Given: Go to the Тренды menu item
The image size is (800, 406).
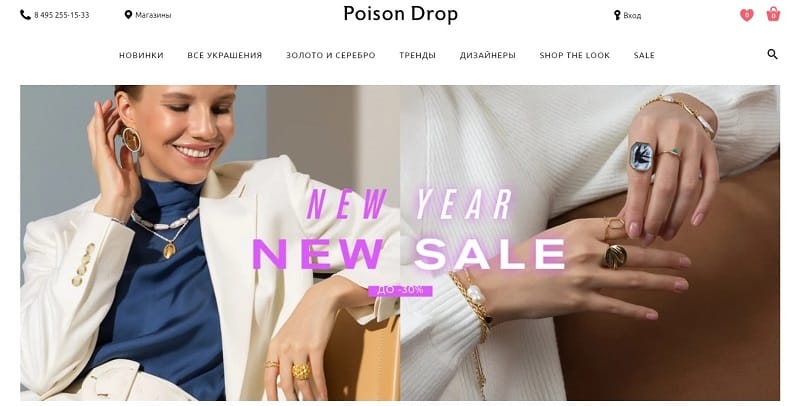Looking at the screenshot, I should pos(417,55).
